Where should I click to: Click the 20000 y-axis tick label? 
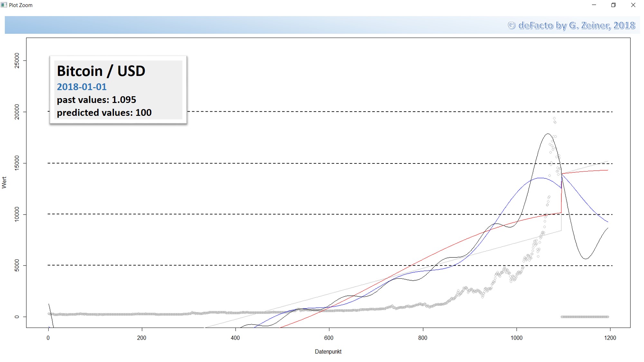pos(17,112)
